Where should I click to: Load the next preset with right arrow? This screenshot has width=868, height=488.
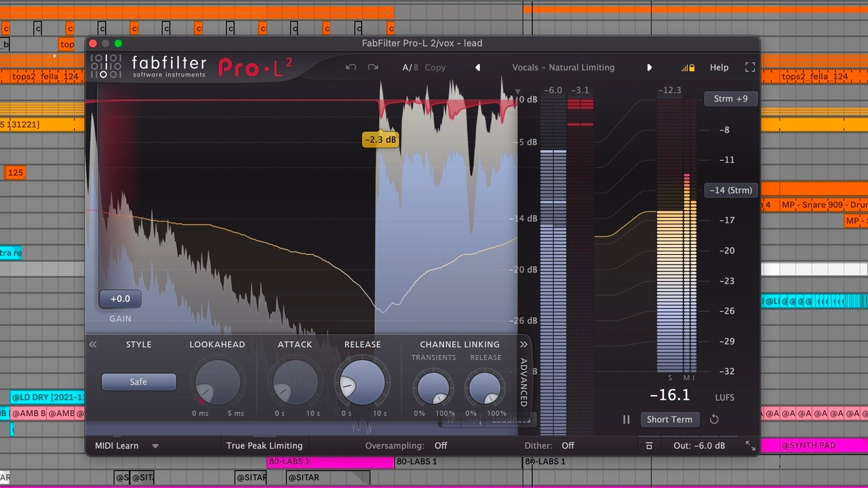(x=649, y=67)
